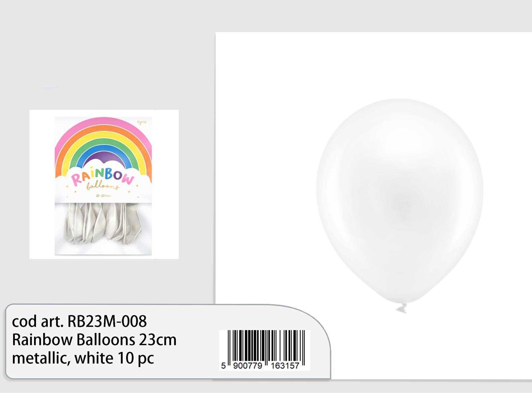
Task: Click the knot of the white balloon
Action: (x=401, y=308)
